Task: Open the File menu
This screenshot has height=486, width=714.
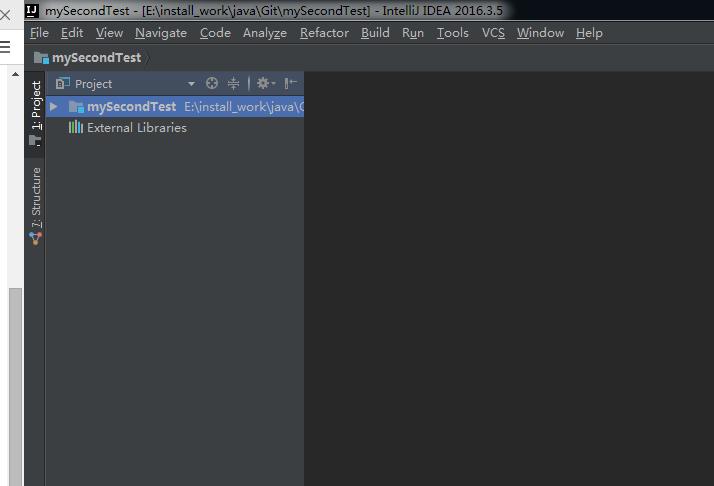Action: coord(39,33)
